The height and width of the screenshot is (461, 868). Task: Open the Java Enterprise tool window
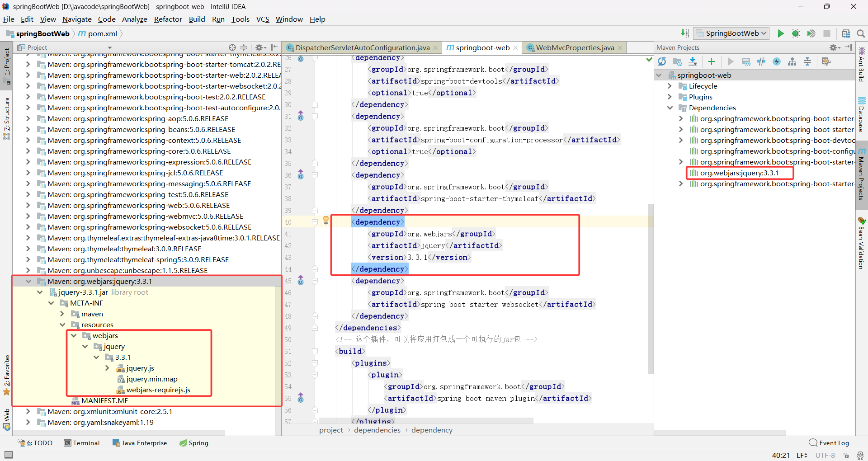coord(140,443)
